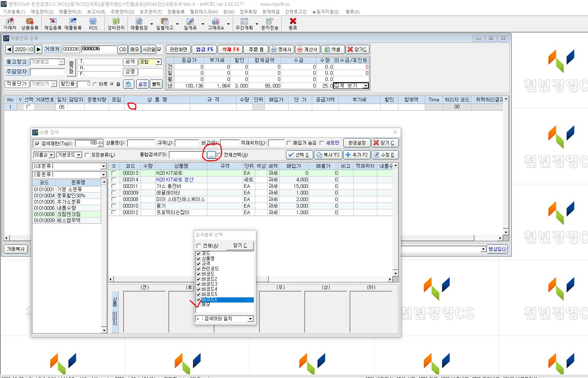Toggle the 모든분류(L) checkbox
This screenshot has width=588, height=378.
click(x=87, y=155)
